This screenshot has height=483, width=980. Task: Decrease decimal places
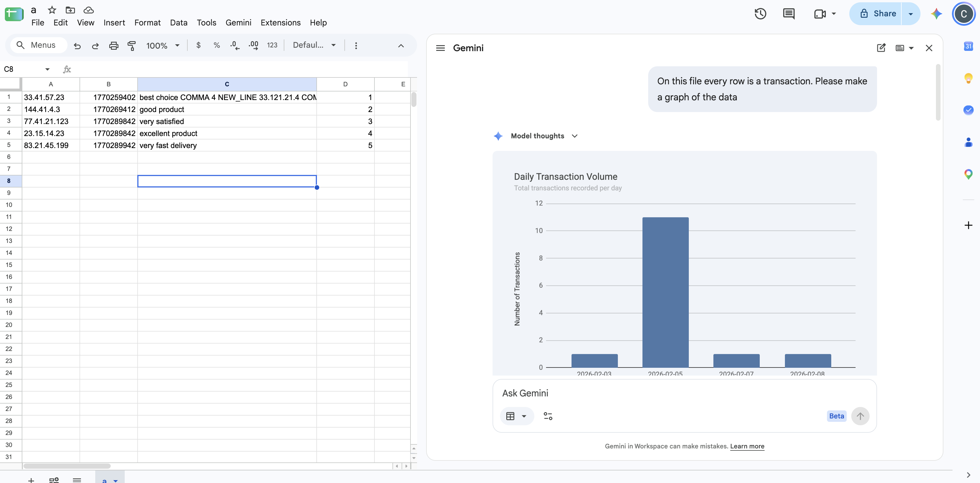(235, 45)
